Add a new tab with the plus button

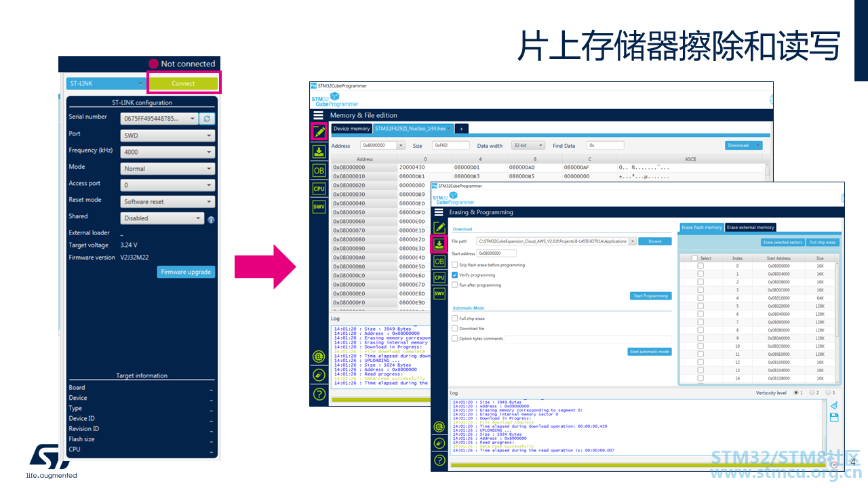pyautogui.click(x=461, y=129)
